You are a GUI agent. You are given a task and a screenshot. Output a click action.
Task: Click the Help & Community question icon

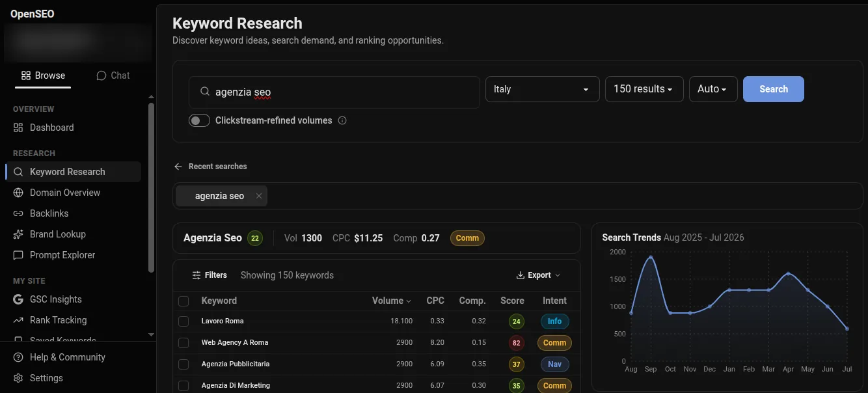(18, 357)
